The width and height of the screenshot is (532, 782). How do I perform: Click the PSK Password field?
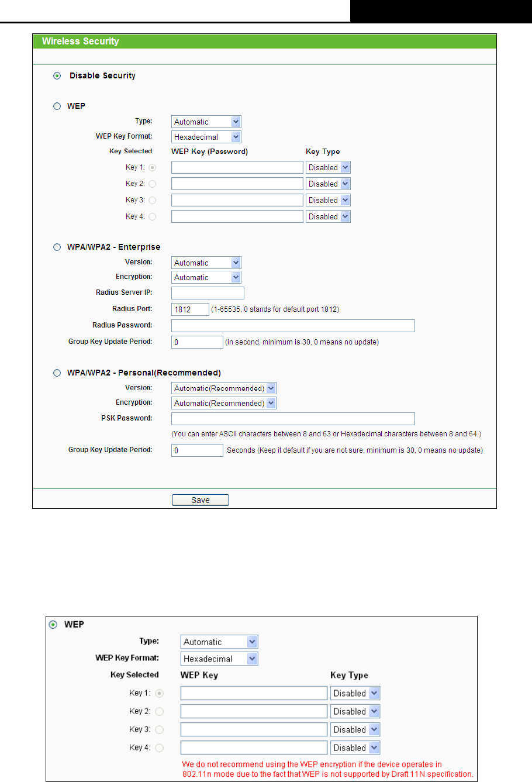[293, 419]
